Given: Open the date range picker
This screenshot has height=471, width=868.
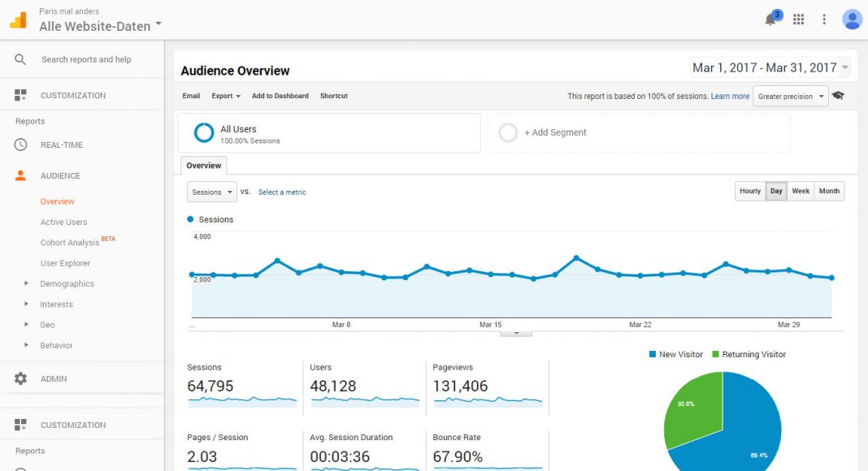Looking at the screenshot, I should pos(770,67).
